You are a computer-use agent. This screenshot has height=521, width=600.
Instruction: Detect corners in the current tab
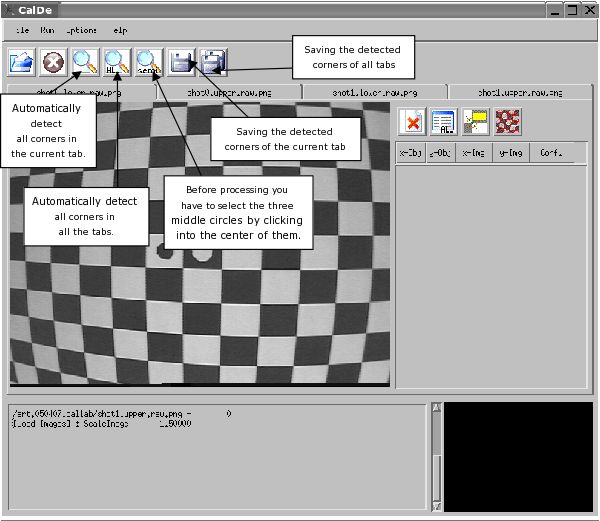(x=85, y=62)
